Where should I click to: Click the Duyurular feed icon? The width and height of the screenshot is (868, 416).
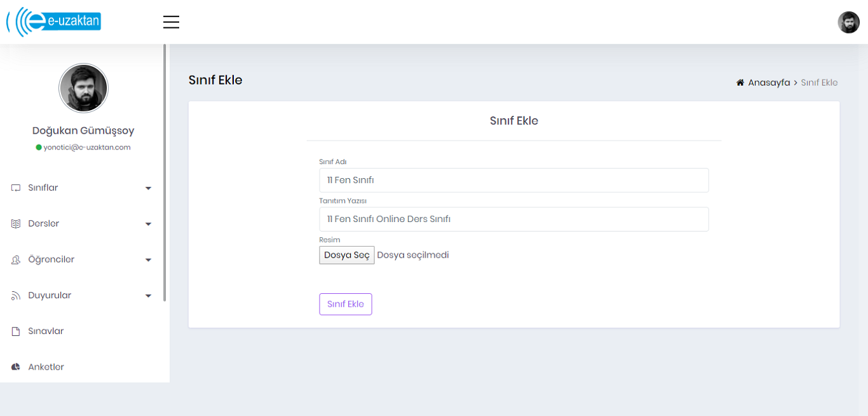tap(16, 296)
